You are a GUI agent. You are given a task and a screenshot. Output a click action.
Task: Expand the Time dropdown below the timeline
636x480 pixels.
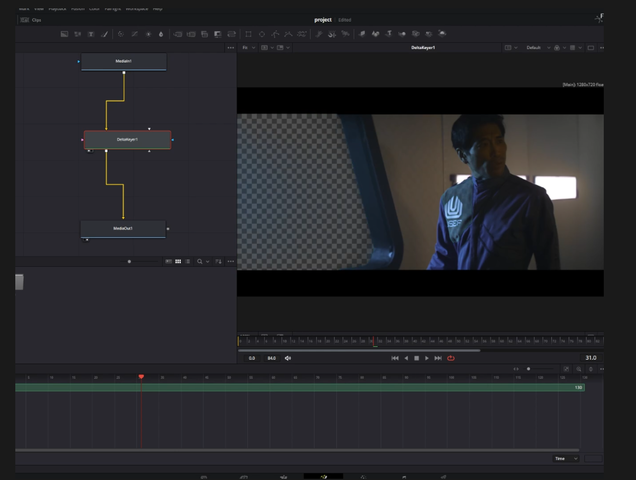566,458
